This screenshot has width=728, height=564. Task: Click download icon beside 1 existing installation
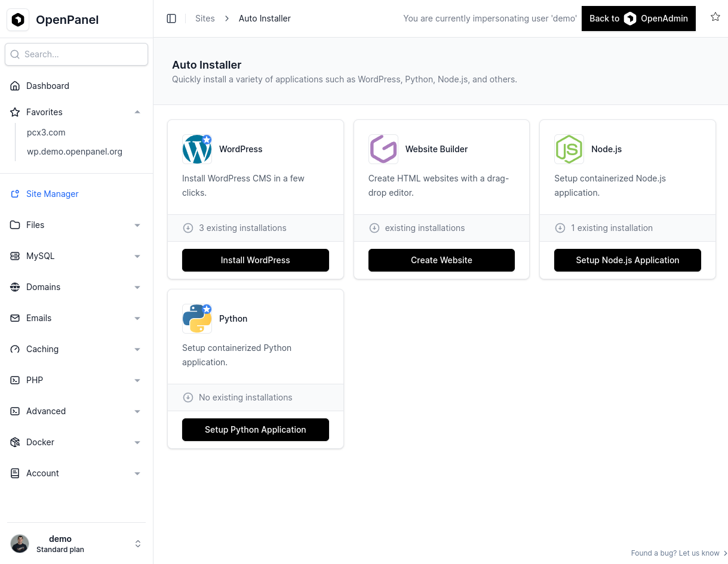click(560, 228)
